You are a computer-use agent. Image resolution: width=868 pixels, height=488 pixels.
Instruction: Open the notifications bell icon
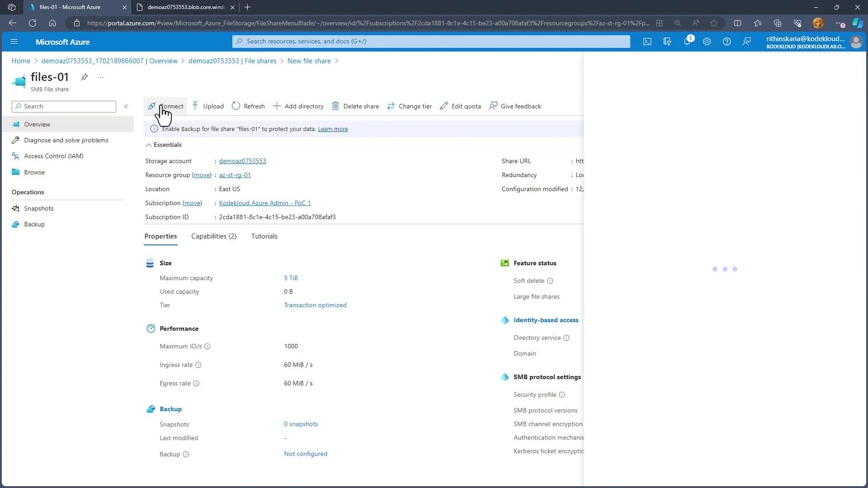pyautogui.click(x=687, y=42)
